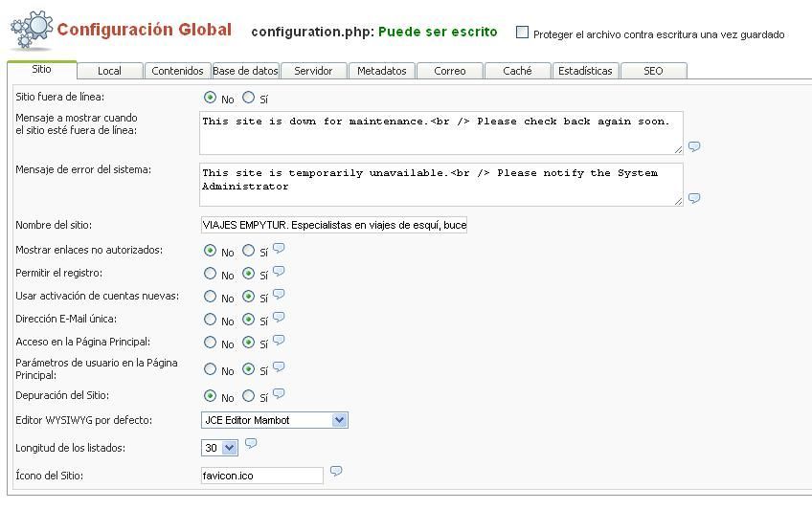Click help bubble for Longitud de los listados
812x510 pixels.
pyautogui.click(x=251, y=443)
